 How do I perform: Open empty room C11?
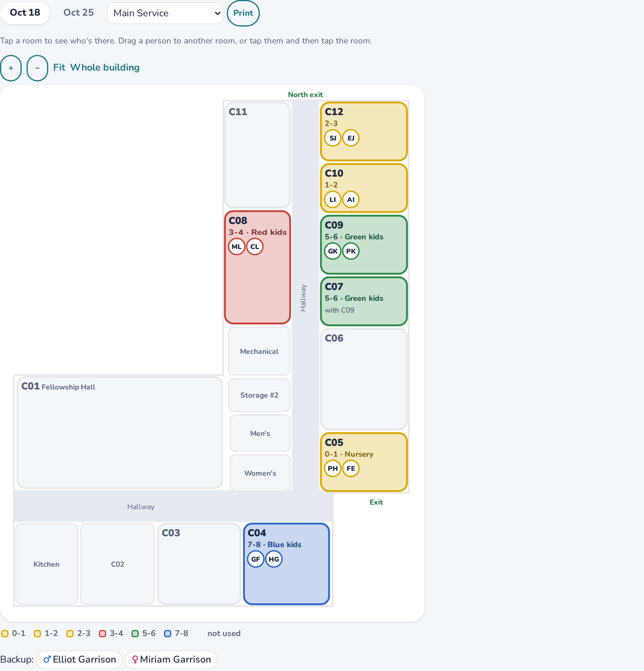pyautogui.click(x=257, y=155)
